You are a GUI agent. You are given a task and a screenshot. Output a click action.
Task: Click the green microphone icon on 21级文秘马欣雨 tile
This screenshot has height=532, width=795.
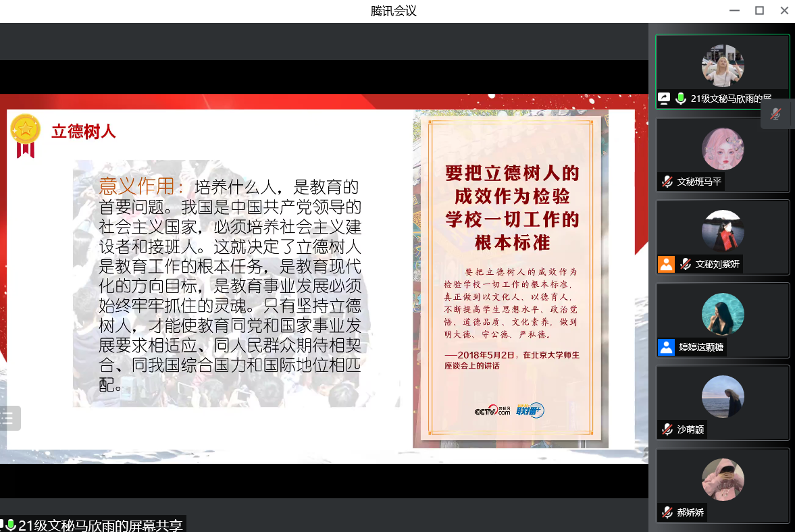point(681,99)
